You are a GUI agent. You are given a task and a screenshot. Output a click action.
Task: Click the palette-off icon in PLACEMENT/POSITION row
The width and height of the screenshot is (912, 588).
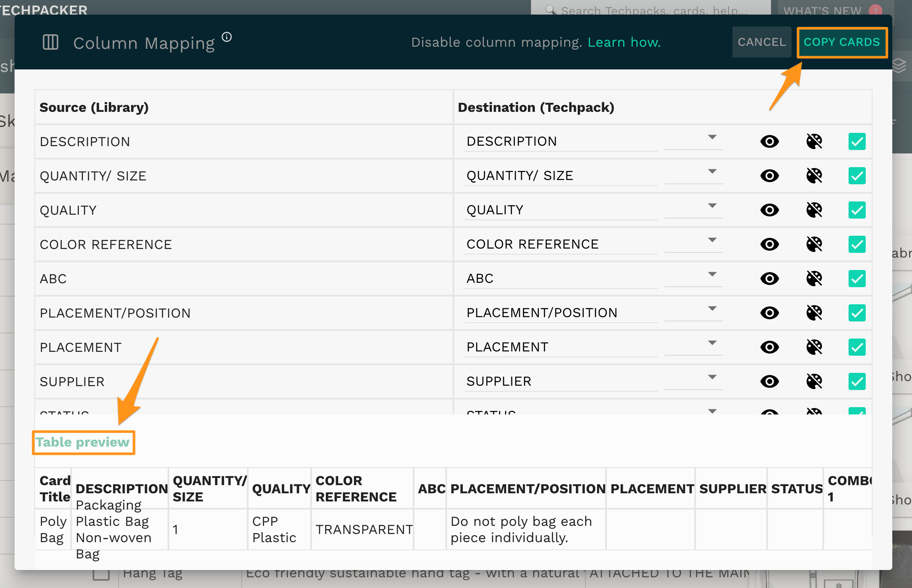pos(814,313)
